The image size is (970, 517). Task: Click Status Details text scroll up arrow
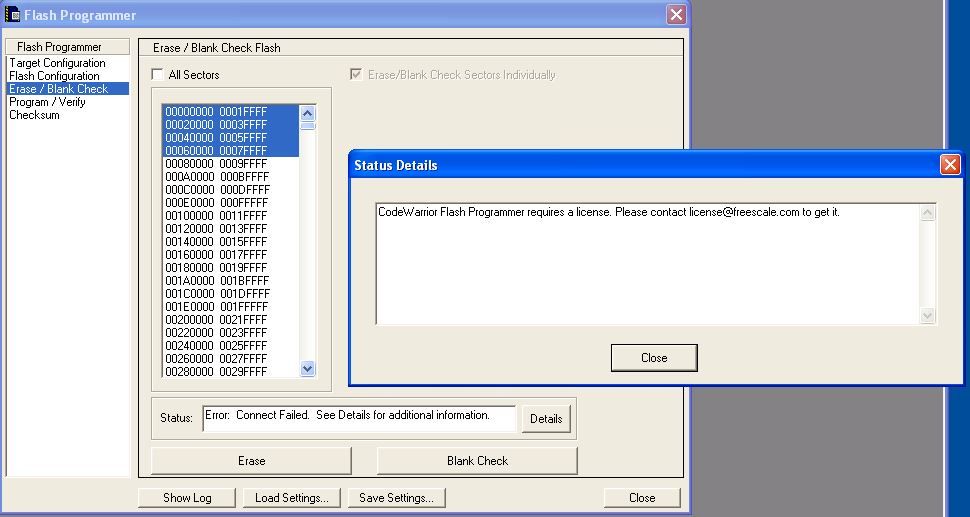point(927,213)
